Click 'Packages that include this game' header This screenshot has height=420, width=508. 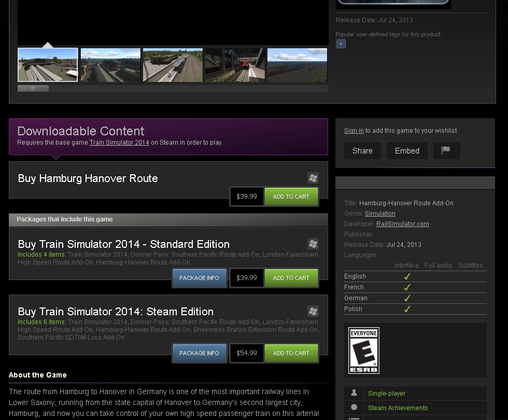coord(64,219)
